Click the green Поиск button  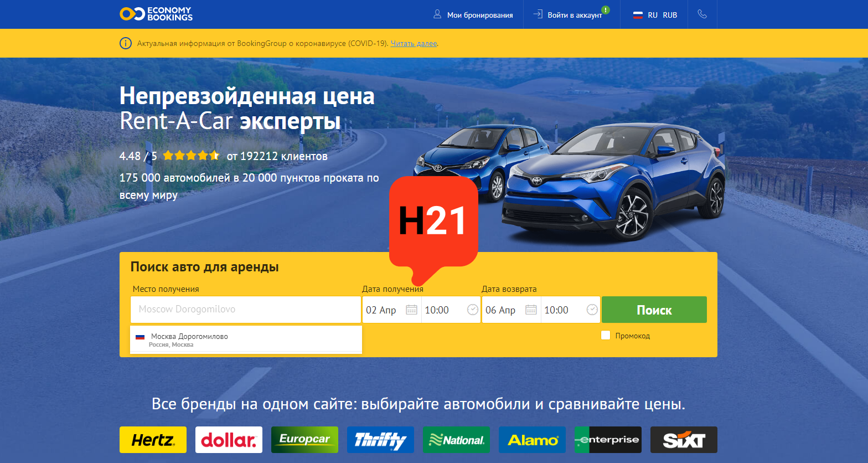[x=654, y=310]
